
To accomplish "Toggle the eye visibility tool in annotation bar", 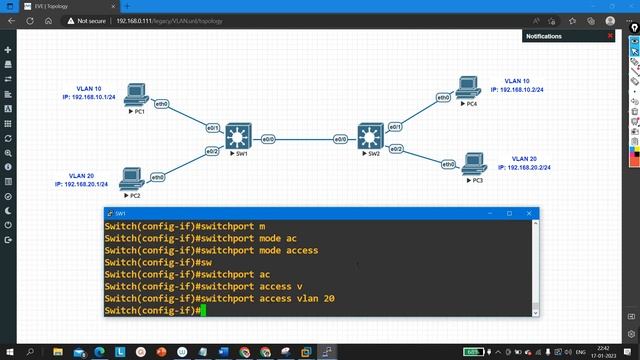I will 634,41.
